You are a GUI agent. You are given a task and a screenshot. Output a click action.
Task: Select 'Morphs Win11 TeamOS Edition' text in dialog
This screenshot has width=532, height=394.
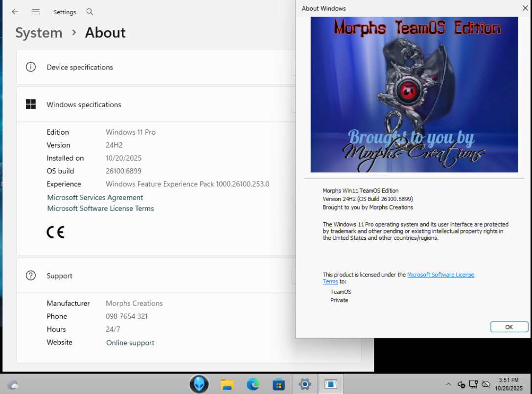[360, 191]
